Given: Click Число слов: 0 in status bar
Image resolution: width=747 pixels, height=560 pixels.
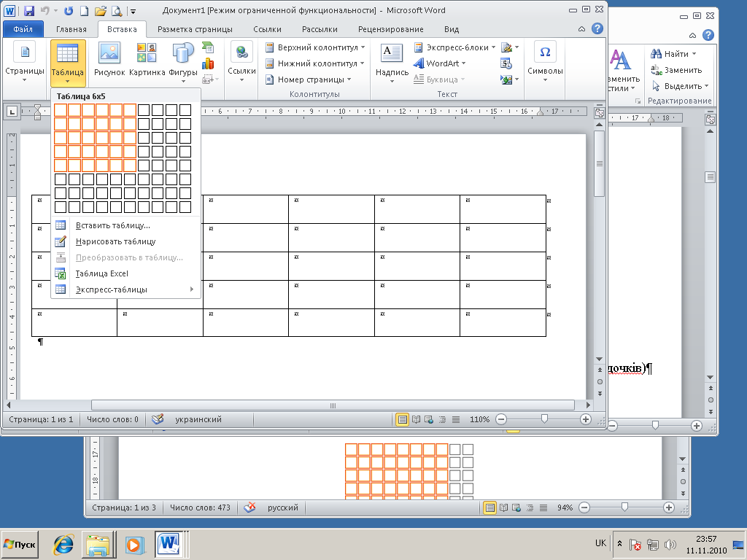Looking at the screenshot, I should point(112,419).
